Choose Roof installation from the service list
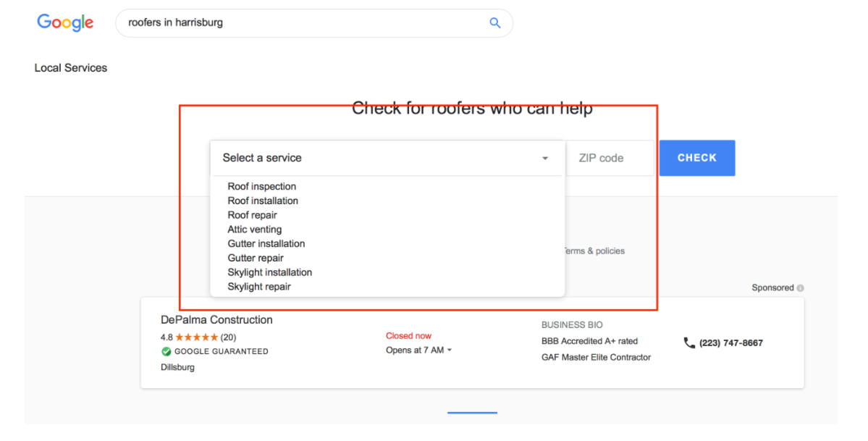Viewport: 868px width, 441px height. 263,201
